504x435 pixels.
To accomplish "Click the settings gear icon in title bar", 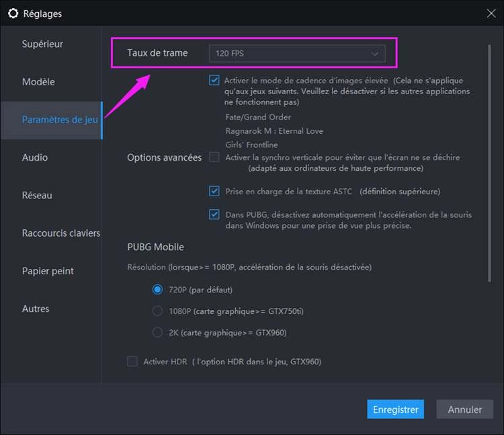I will tap(13, 13).
